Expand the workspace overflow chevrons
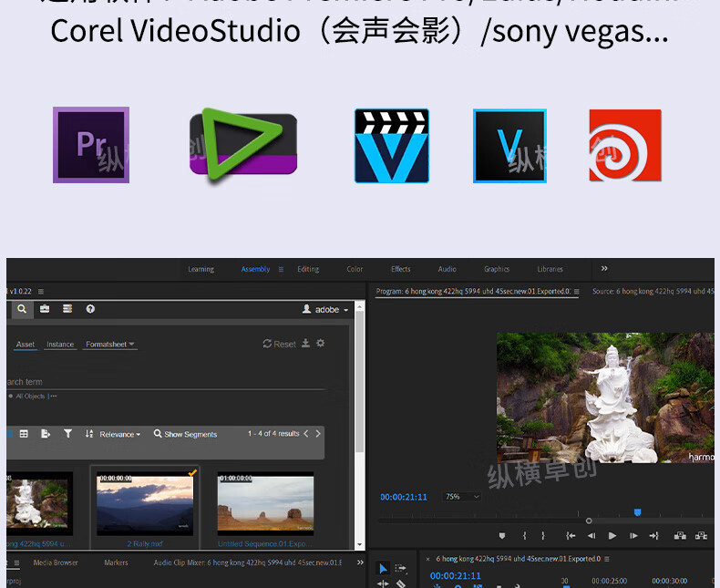The image size is (720, 588). tap(604, 268)
